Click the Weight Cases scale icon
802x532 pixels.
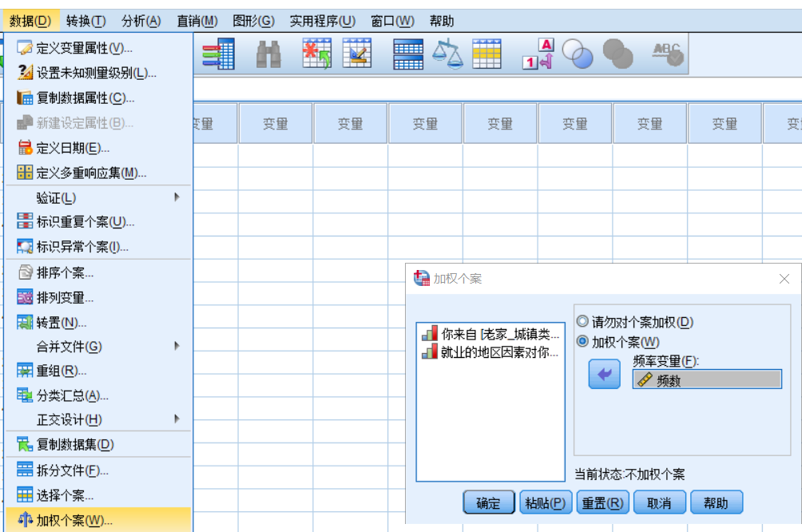click(x=447, y=54)
